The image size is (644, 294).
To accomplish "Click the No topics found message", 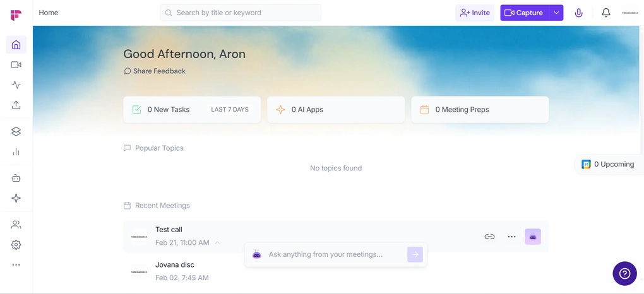I will (336, 168).
